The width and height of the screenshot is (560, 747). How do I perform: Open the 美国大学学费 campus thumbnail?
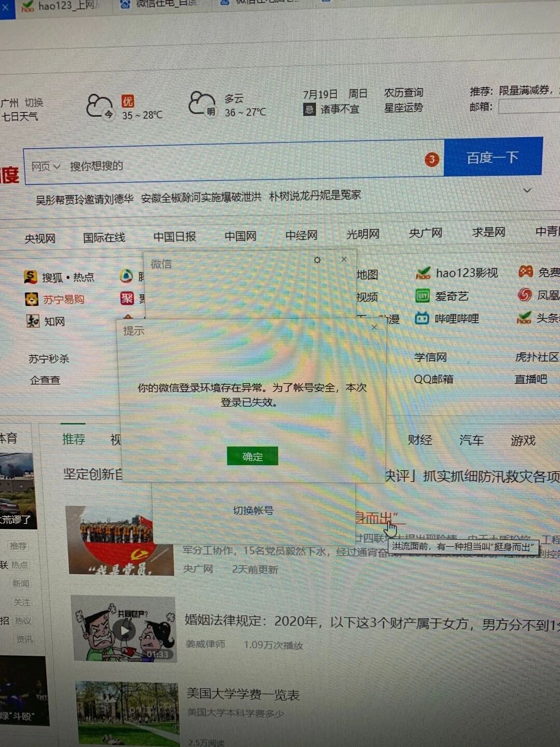pos(128,714)
